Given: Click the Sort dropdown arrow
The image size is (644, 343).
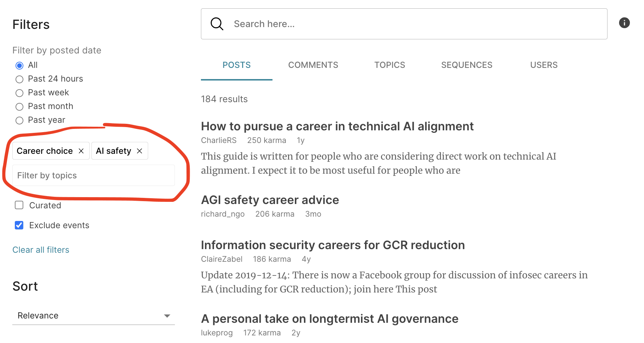Looking at the screenshot, I should [x=167, y=316].
